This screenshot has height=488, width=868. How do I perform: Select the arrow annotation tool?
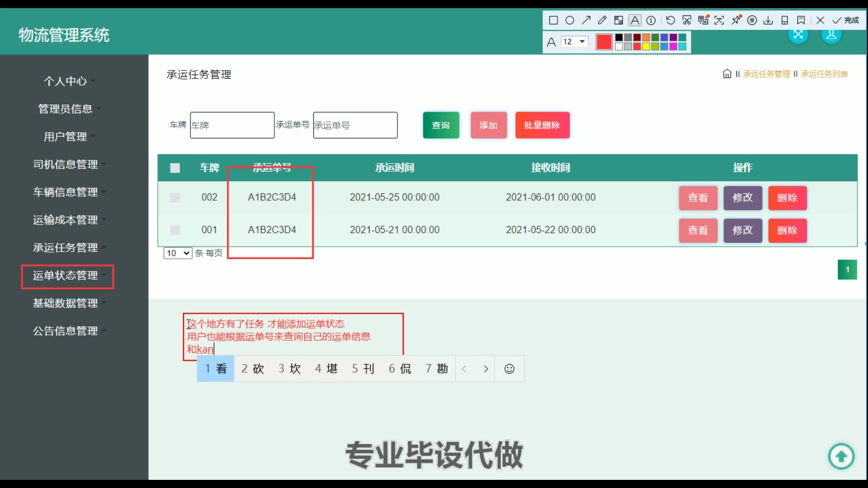pos(586,20)
